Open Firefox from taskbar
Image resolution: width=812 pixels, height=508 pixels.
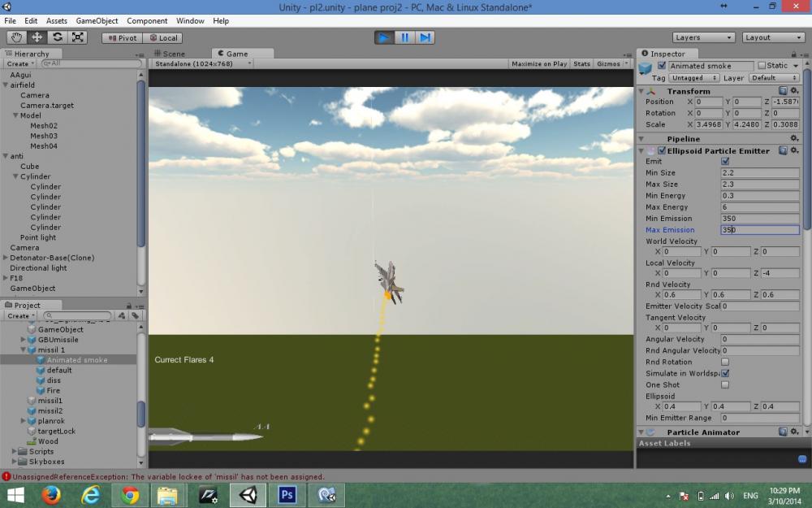point(50,496)
